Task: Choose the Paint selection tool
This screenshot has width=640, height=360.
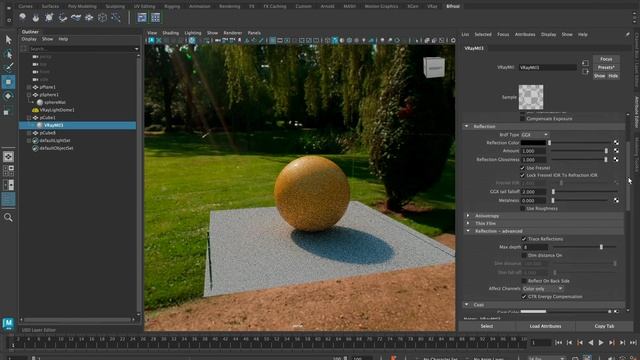Action: click(8, 67)
